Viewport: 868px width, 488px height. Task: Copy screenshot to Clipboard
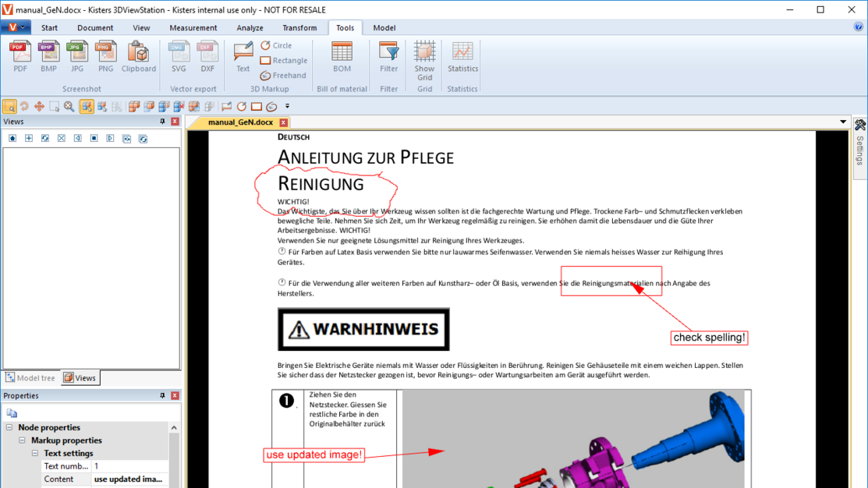click(138, 56)
